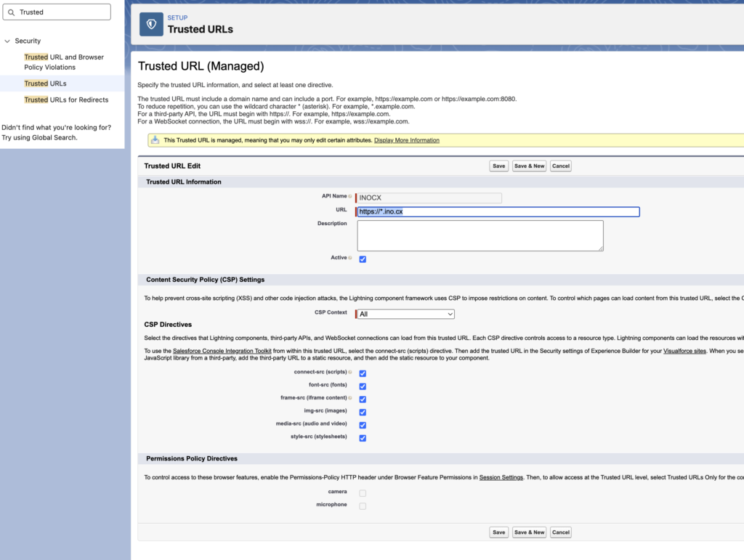The height and width of the screenshot is (560, 744).
Task: Open the CSP Context dropdown
Action: (x=405, y=314)
